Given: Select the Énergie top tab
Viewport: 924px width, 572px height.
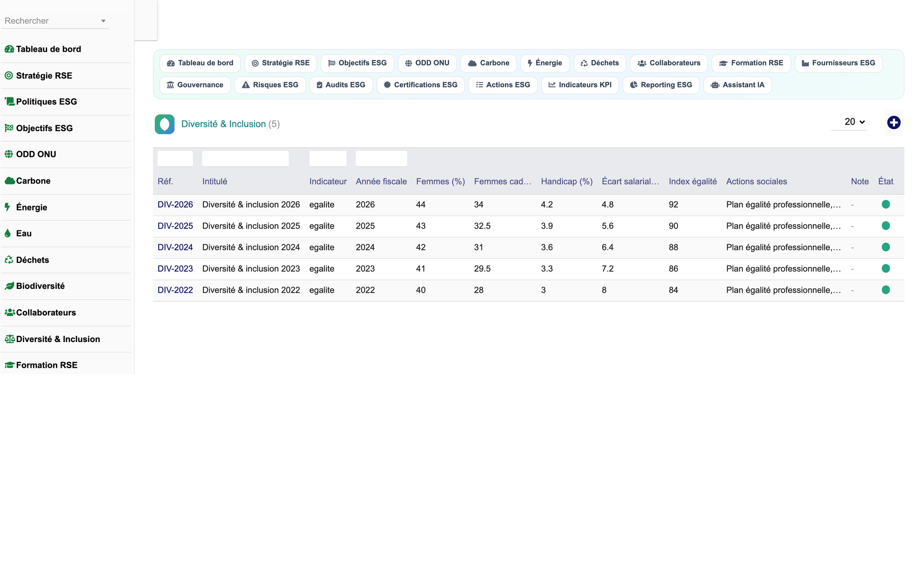Looking at the screenshot, I should click(545, 63).
